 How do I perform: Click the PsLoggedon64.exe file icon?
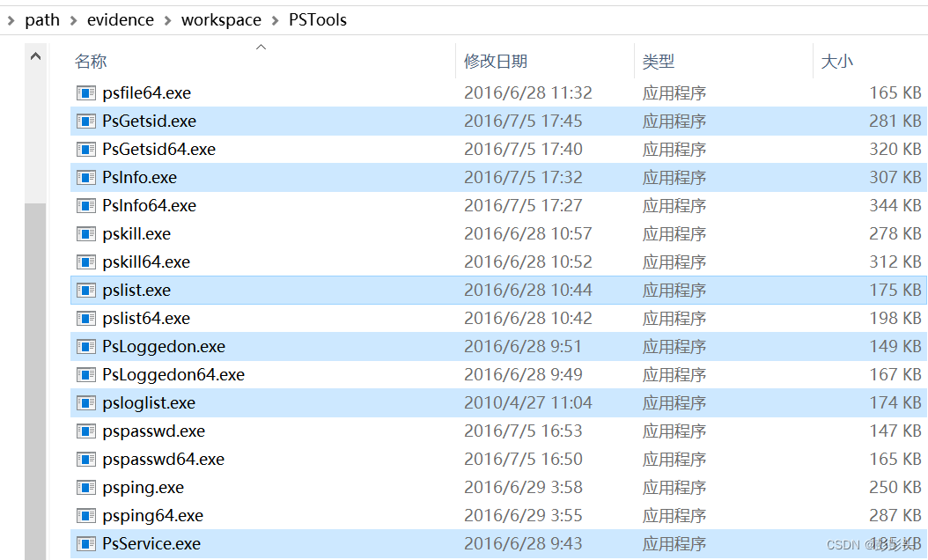pyautogui.click(x=85, y=375)
